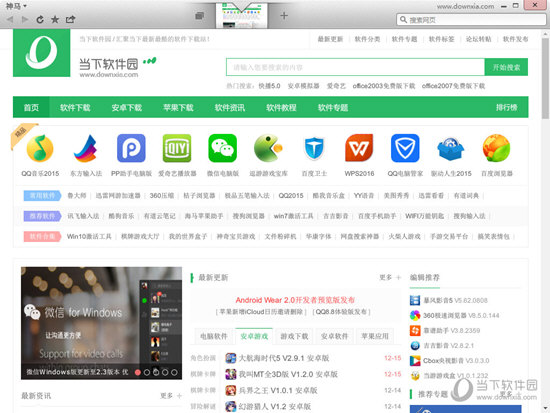Open the 最新更新 top link
The height and width of the screenshot is (413, 550).
(330, 39)
